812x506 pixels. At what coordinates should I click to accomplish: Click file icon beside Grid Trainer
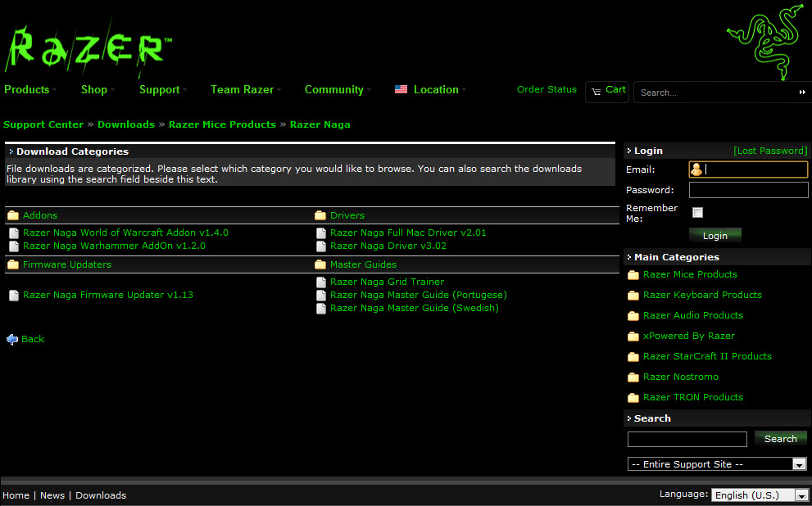click(x=321, y=282)
